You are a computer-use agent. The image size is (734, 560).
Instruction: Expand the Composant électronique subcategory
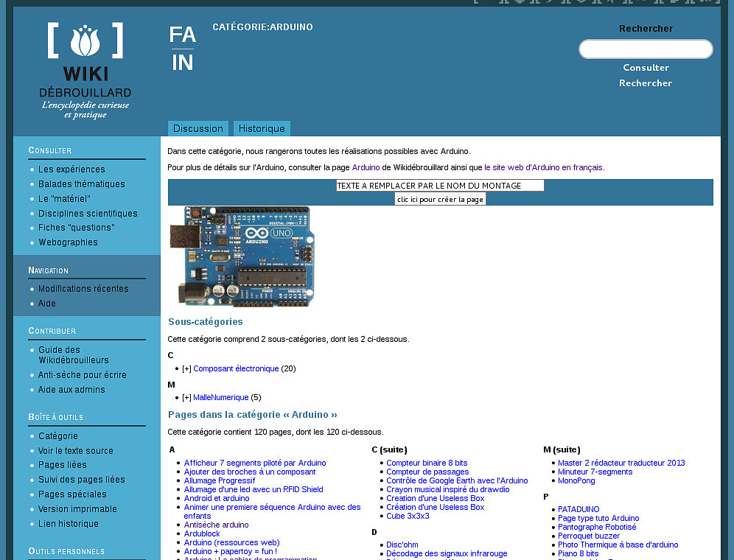coord(186,368)
